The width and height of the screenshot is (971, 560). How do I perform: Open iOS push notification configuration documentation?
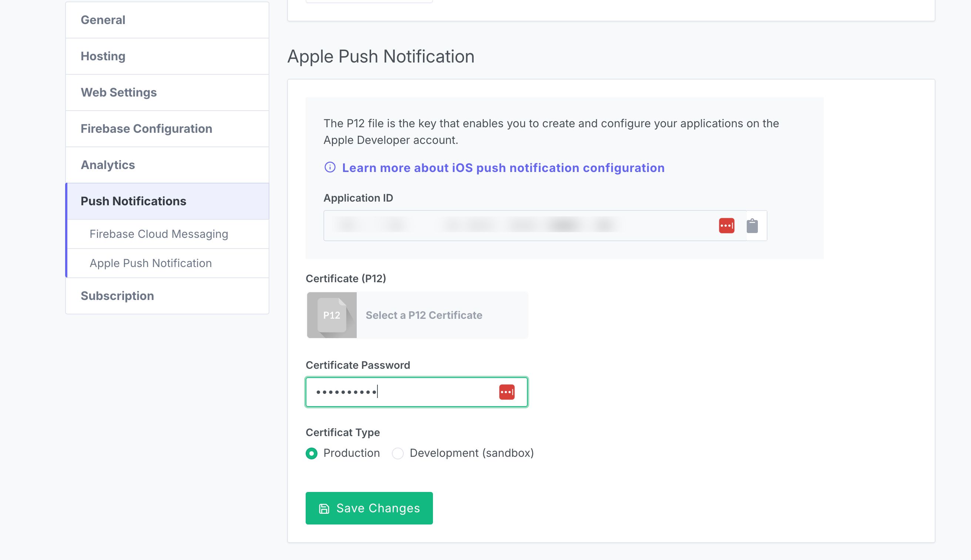(503, 167)
